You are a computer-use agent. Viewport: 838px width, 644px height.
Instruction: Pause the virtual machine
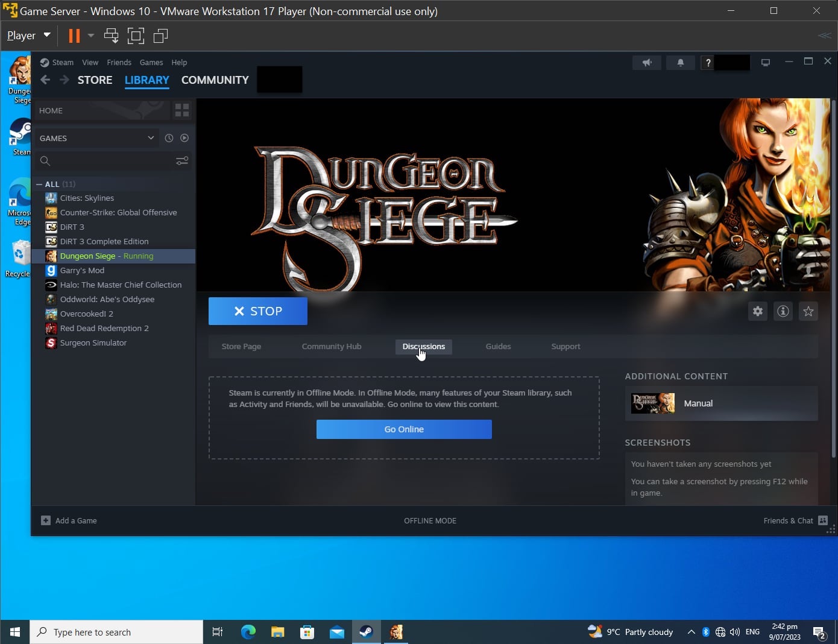tap(74, 36)
